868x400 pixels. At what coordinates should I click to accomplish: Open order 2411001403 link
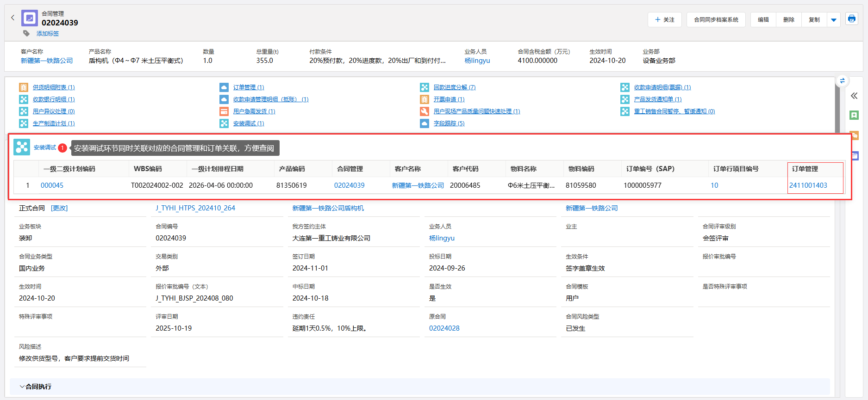[808, 185]
